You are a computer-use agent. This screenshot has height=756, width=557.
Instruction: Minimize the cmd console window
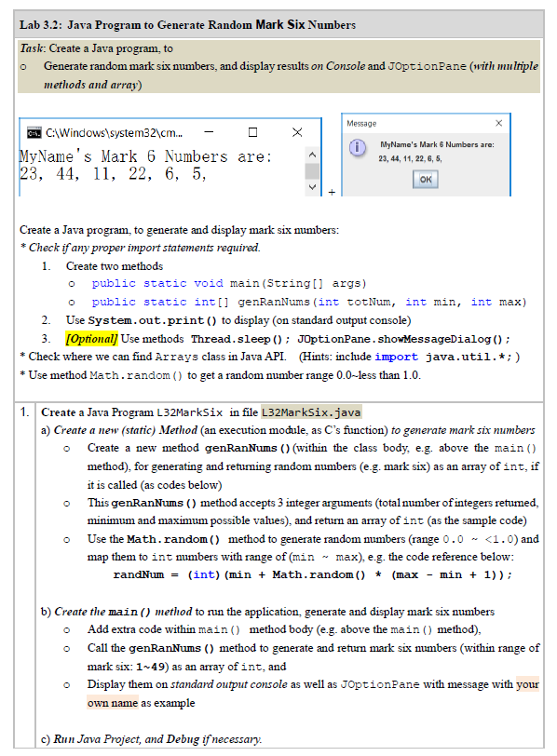[209, 132]
